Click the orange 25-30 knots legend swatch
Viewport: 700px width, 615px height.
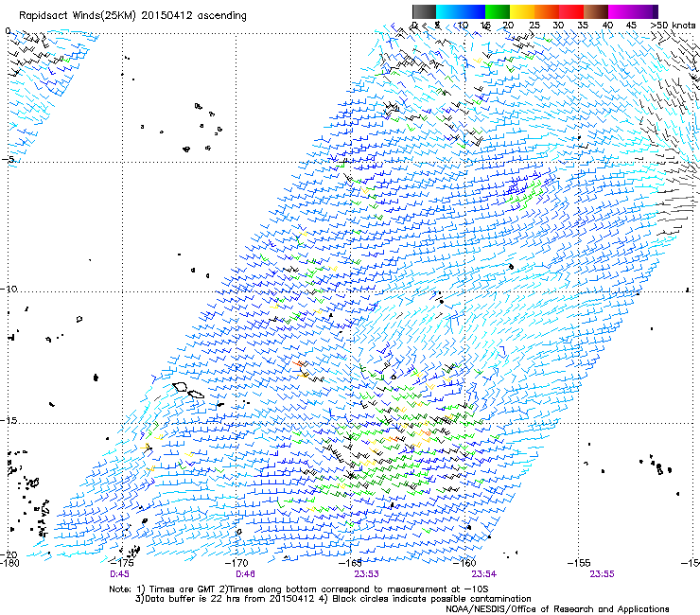coord(546,11)
